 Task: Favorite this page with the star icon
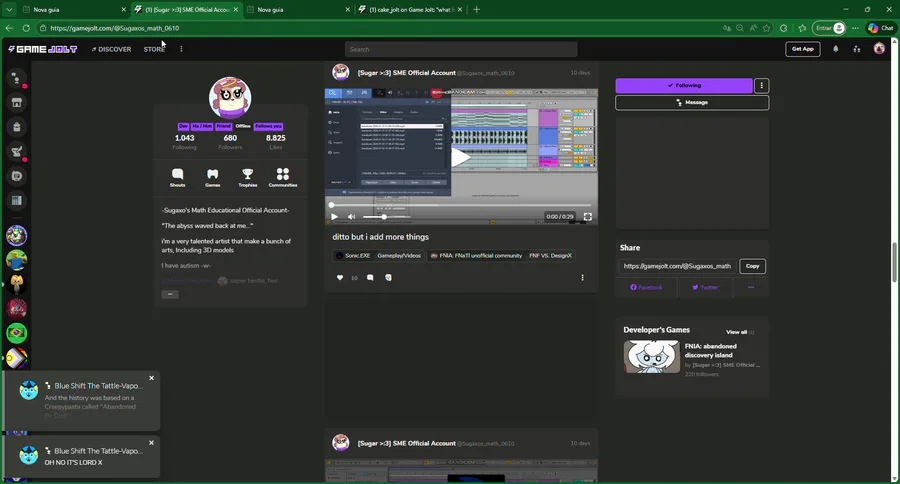[766, 28]
